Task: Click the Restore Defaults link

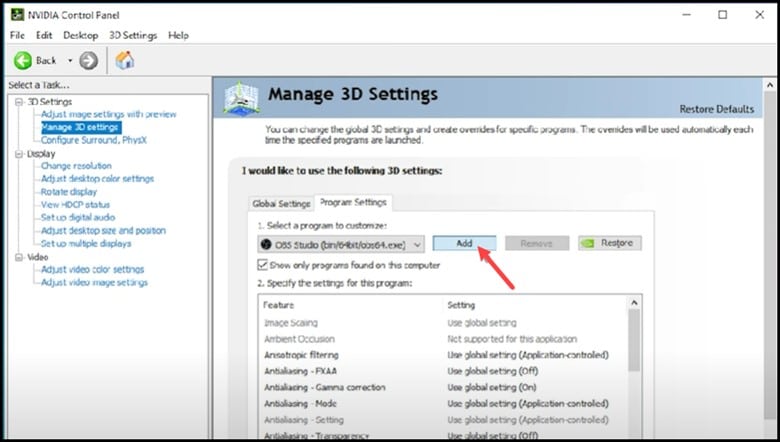Action: click(x=716, y=109)
